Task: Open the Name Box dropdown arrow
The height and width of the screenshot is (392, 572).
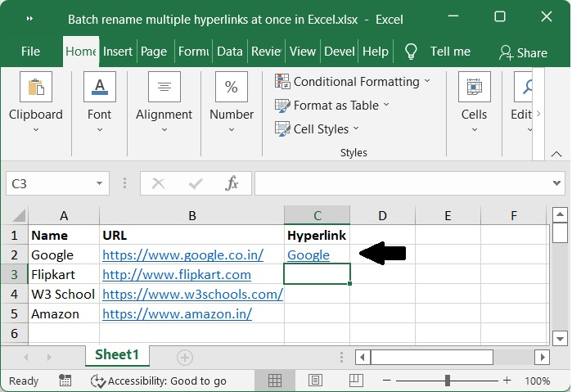Action: coord(100,184)
